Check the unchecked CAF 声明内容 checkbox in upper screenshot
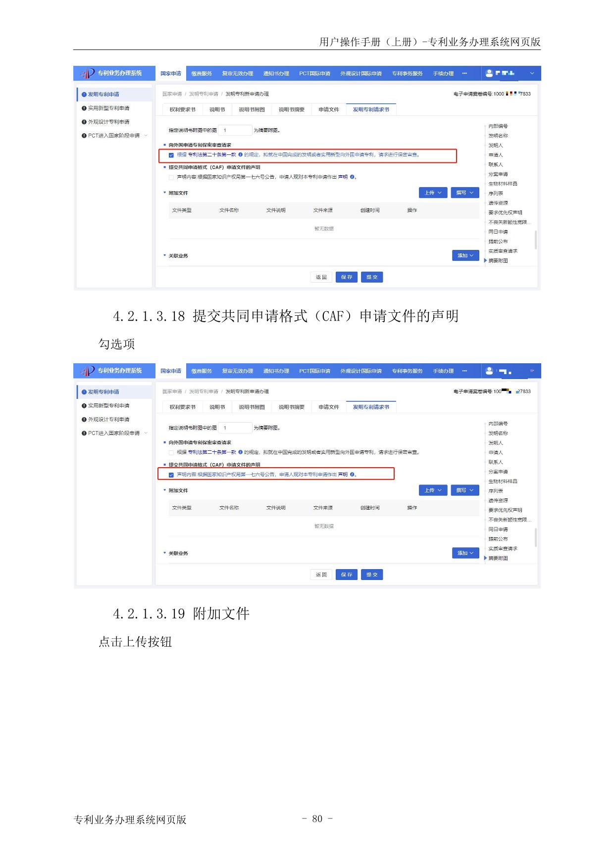The image size is (614, 868). [x=171, y=177]
